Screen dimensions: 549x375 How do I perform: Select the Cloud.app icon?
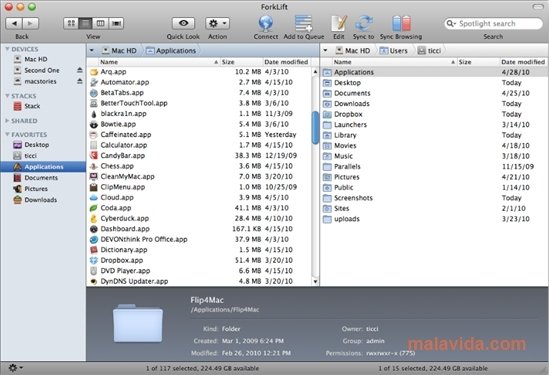point(93,197)
